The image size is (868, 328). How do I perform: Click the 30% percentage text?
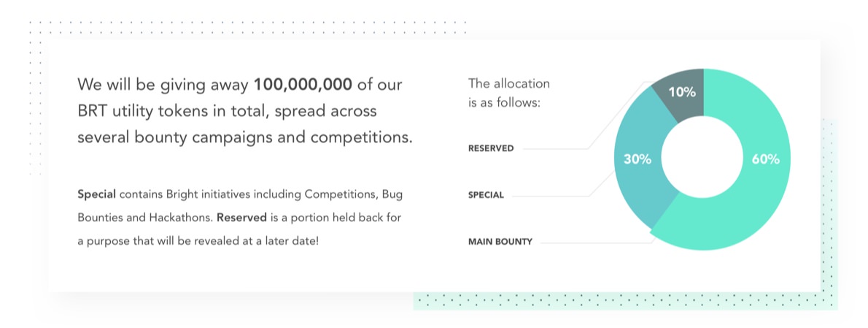tap(638, 159)
